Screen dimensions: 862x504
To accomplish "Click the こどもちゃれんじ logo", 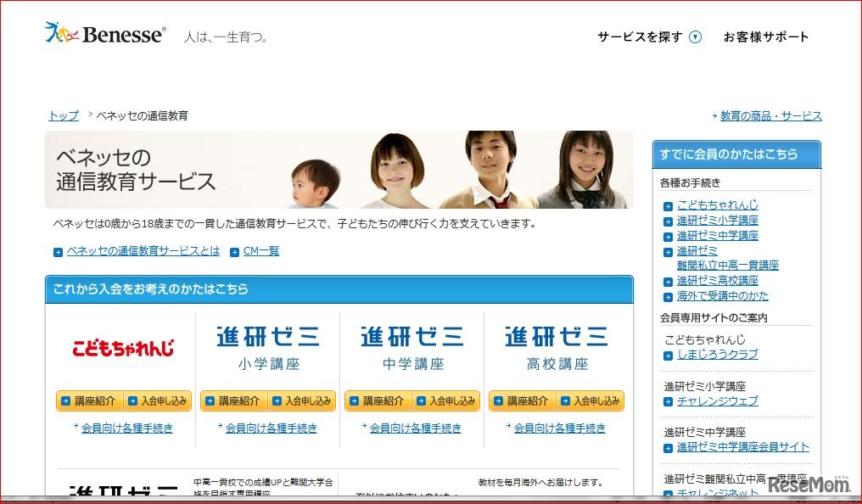I will 122,350.
